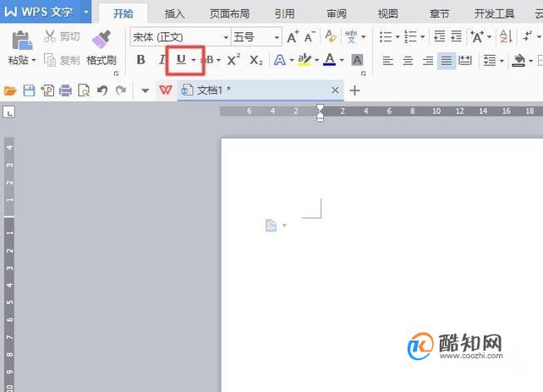Add a new document tab
The width and height of the screenshot is (543, 392).
click(354, 90)
